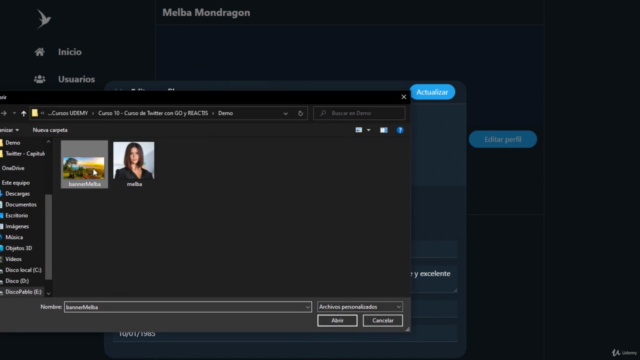Click the bird logo in the sidebar
The width and height of the screenshot is (640, 360).
[x=44, y=19]
